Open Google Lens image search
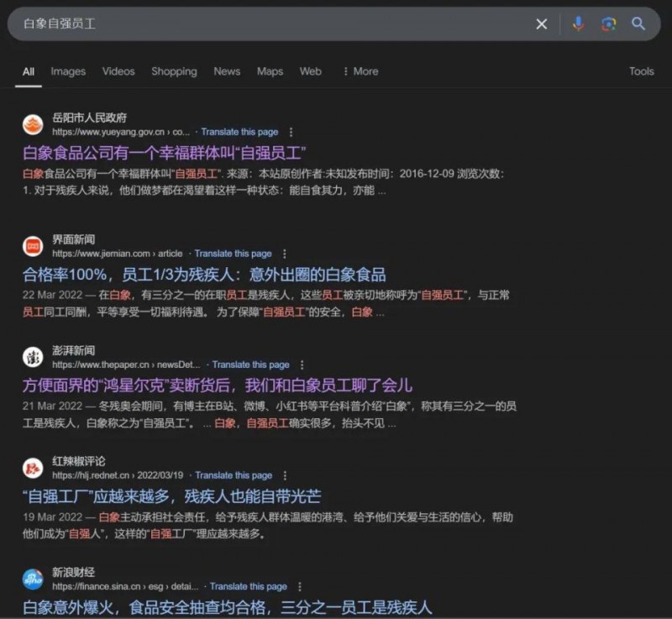672x619 pixels. point(607,24)
